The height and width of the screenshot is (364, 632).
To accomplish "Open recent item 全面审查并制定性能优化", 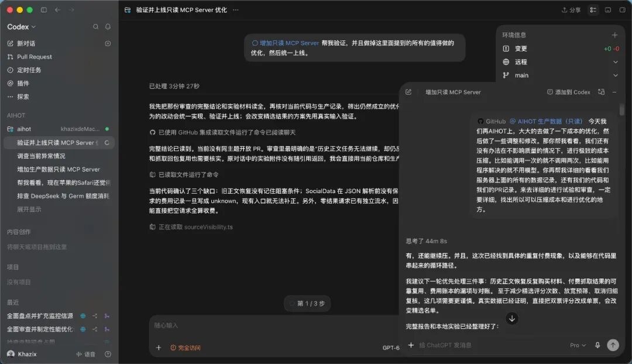I will tap(40, 329).
